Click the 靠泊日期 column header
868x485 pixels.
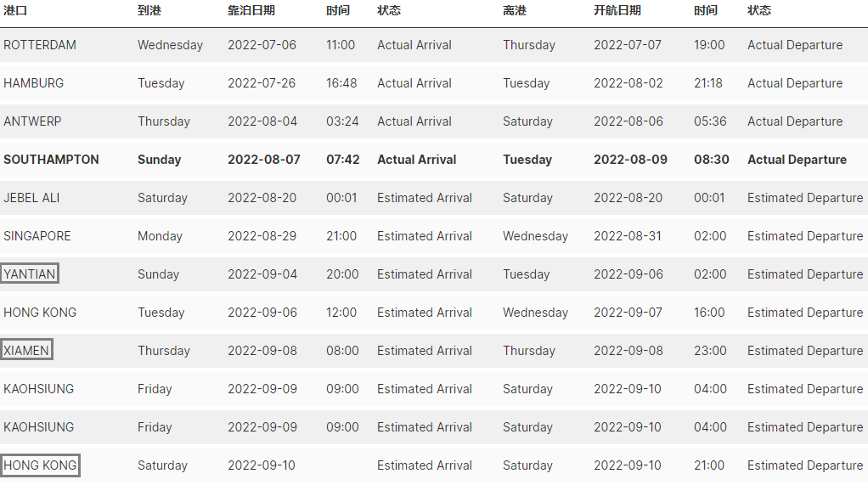click(251, 10)
